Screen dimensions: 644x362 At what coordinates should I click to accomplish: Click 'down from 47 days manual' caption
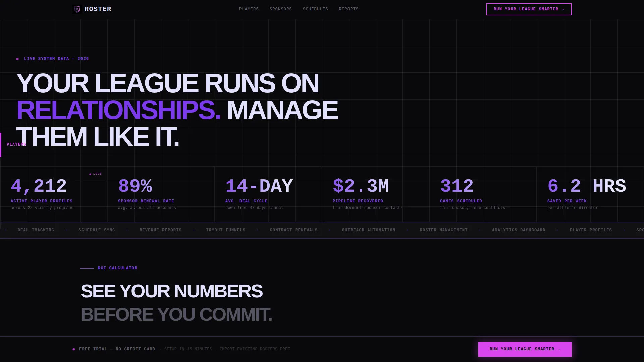click(x=254, y=208)
